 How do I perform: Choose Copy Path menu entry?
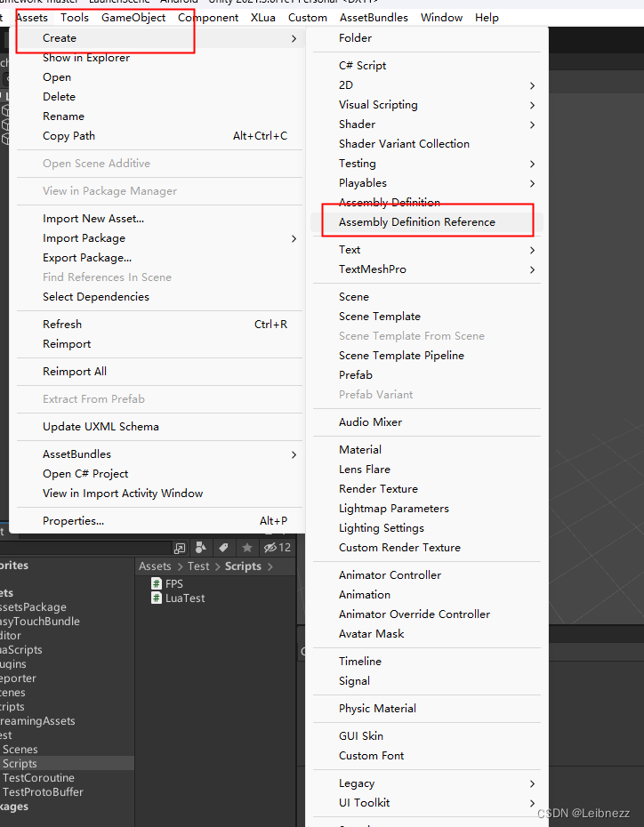coord(158,135)
